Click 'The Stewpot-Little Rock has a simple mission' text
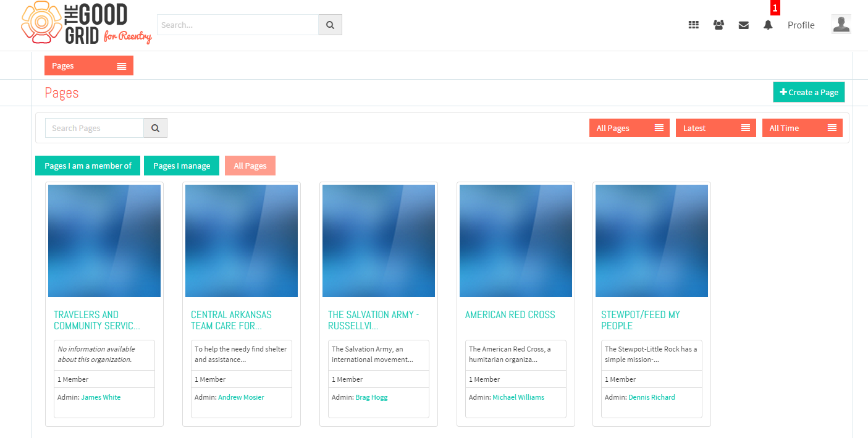Screen dimensions: 868x438 pyautogui.click(x=651, y=354)
